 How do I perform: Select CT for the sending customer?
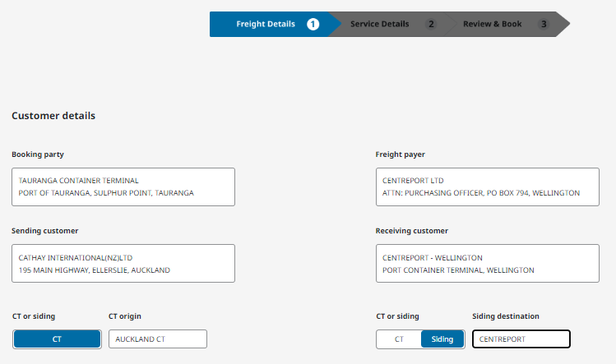click(57, 339)
